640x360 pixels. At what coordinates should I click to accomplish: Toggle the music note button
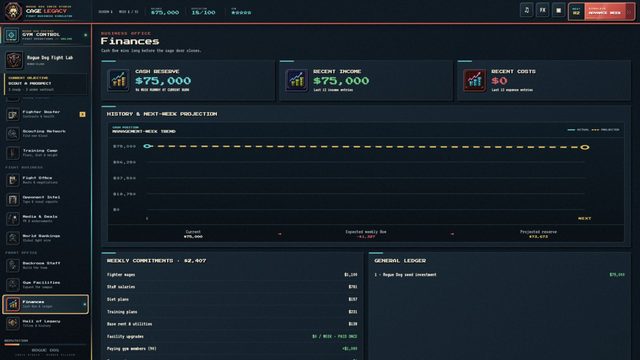[527, 10]
